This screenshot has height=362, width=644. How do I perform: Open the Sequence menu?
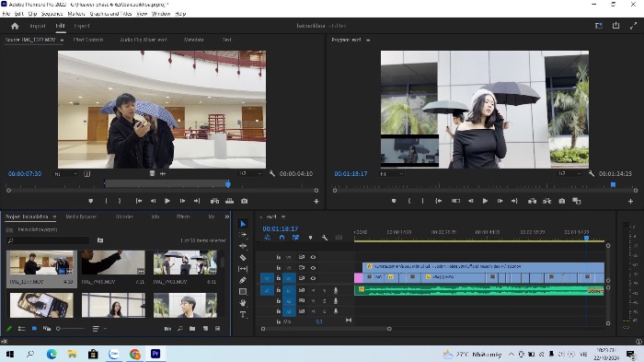(x=52, y=14)
